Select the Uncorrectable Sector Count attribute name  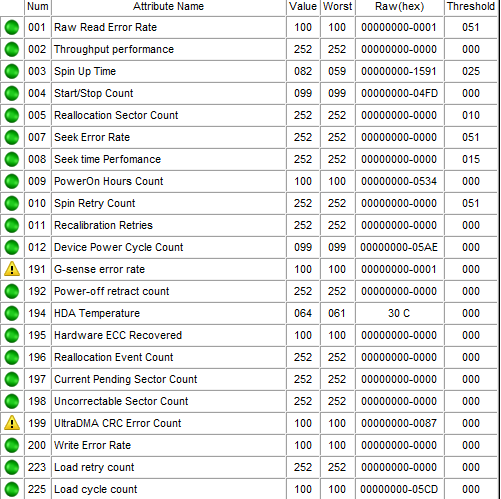click(x=121, y=401)
